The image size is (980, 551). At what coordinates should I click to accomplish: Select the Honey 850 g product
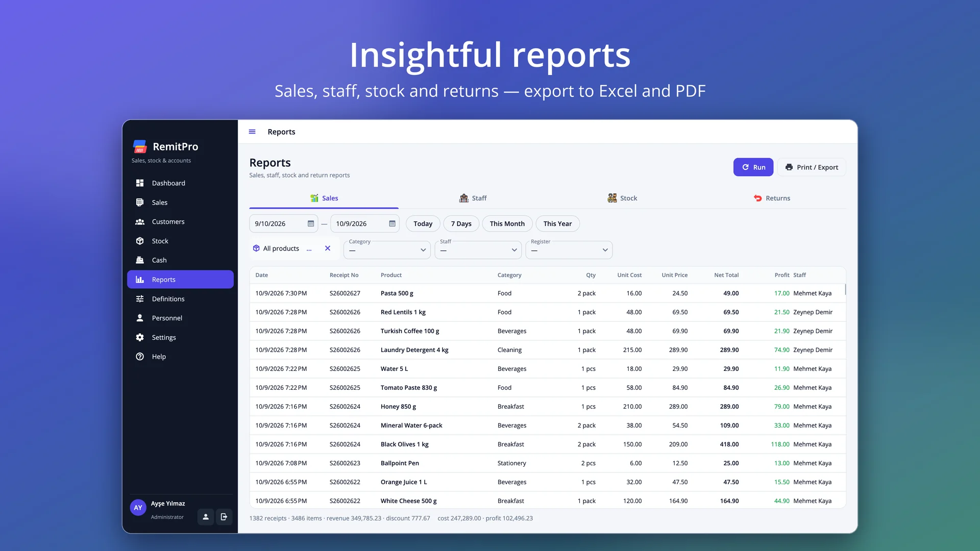[398, 407]
